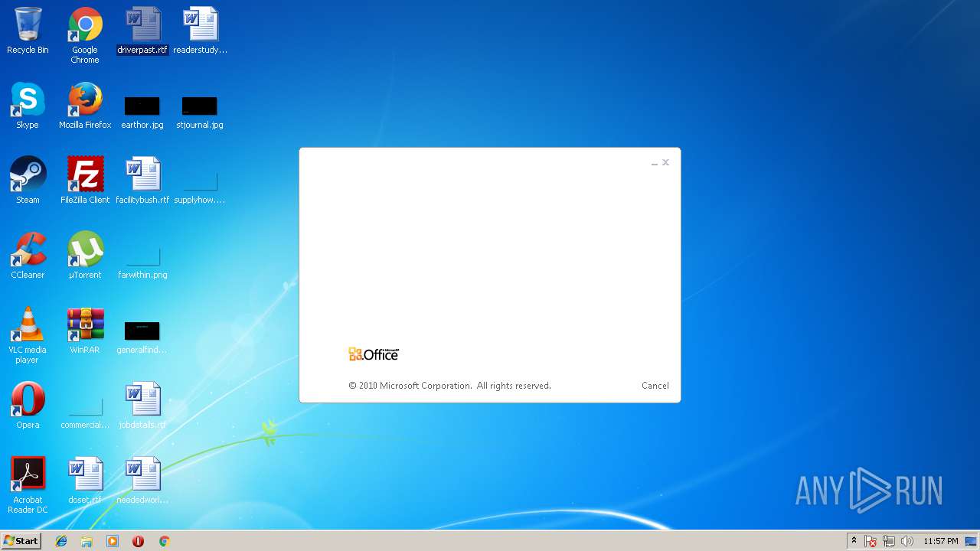Close the Office splash window
The height and width of the screenshot is (551, 980).
[x=666, y=162]
